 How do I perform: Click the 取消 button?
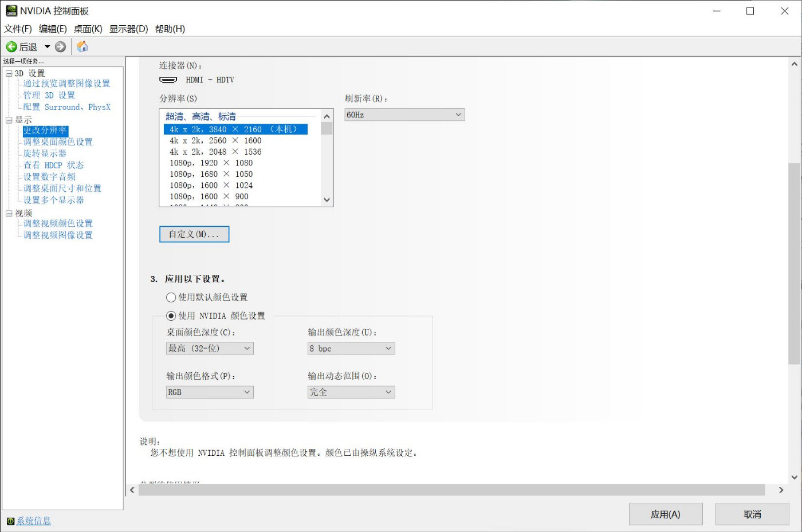coord(752,514)
